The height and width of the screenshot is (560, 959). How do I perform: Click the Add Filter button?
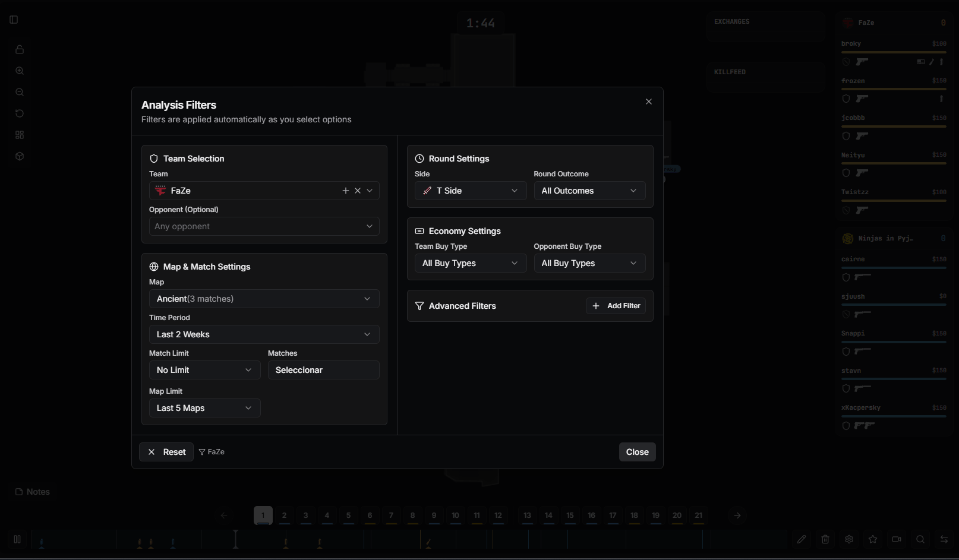pos(616,306)
